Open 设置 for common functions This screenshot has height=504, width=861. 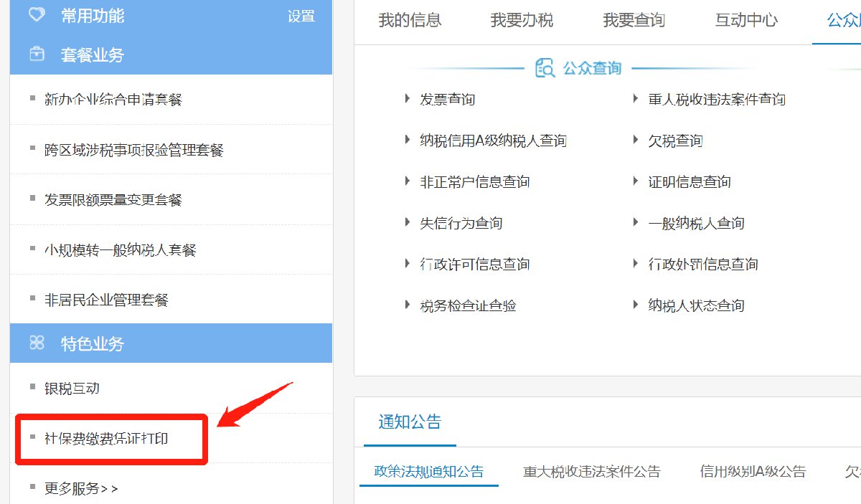tap(301, 16)
